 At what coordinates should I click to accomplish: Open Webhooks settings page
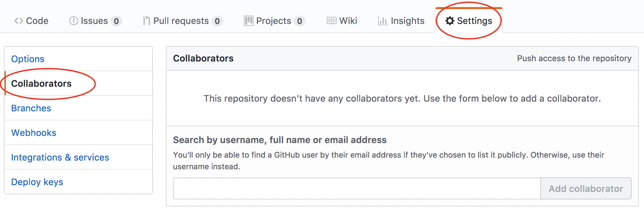pos(34,133)
